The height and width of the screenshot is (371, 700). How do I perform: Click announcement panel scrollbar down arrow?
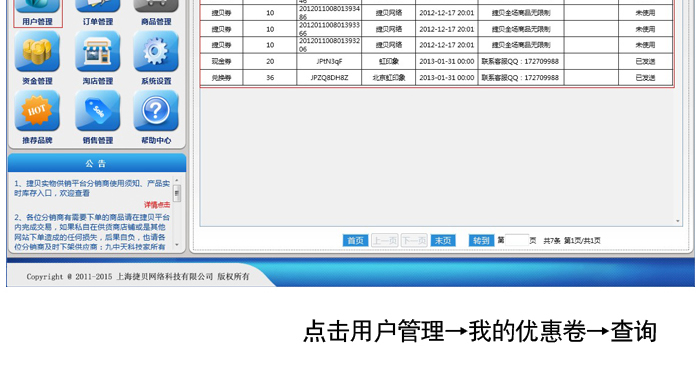(x=177, y=245)
